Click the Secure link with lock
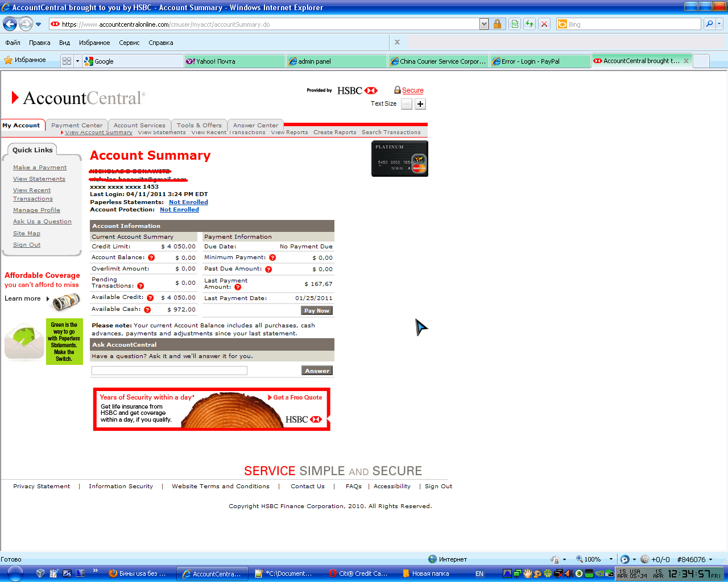The width and height of the screenshot is (728, 582). coord(409,90)
